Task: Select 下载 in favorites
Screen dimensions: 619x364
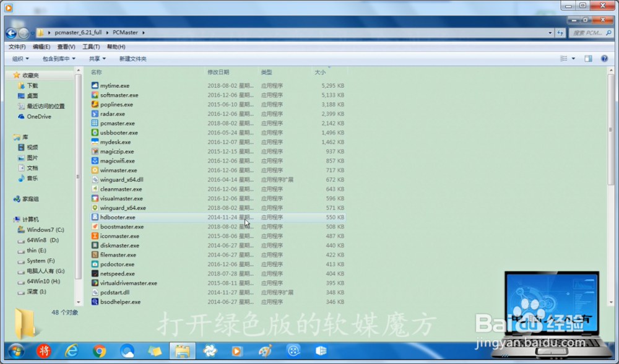Action: tap(32, 85)
